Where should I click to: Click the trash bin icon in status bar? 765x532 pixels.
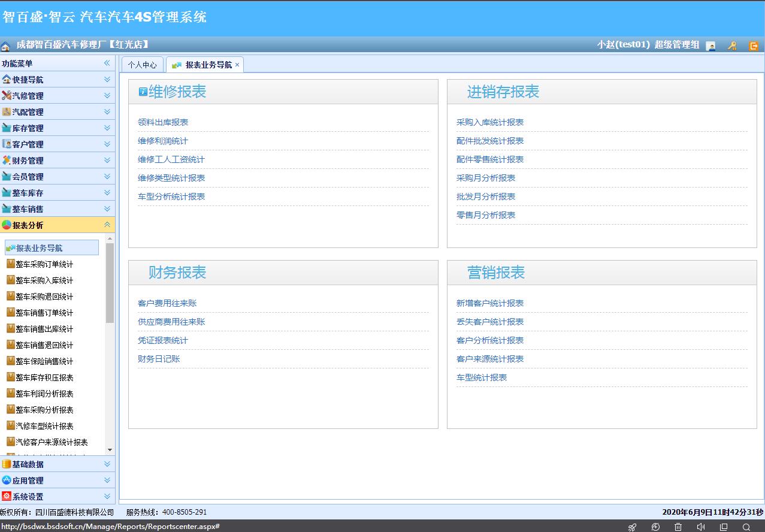[678, 527]
